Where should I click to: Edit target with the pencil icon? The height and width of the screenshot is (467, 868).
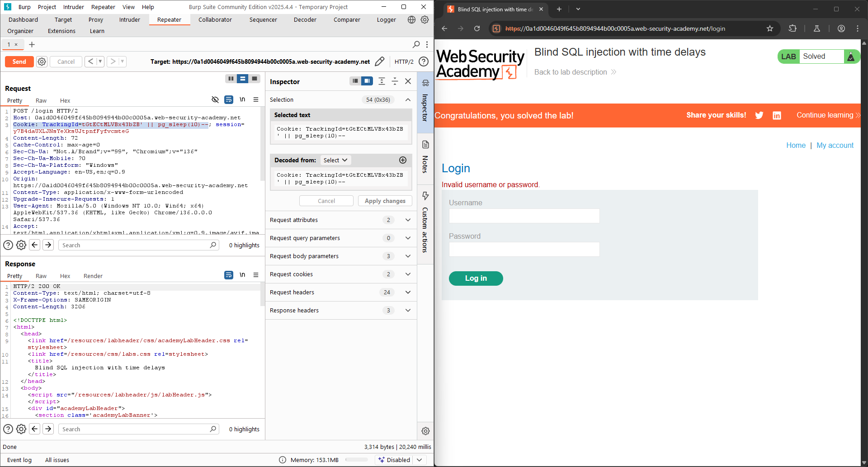pos(380,61)
